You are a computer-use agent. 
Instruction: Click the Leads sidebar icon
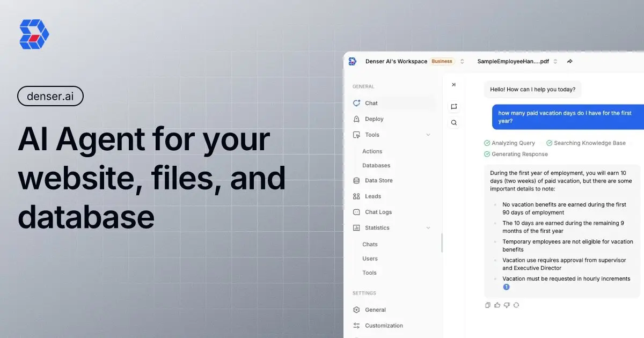pyautogui.click(x=356, y=196)
